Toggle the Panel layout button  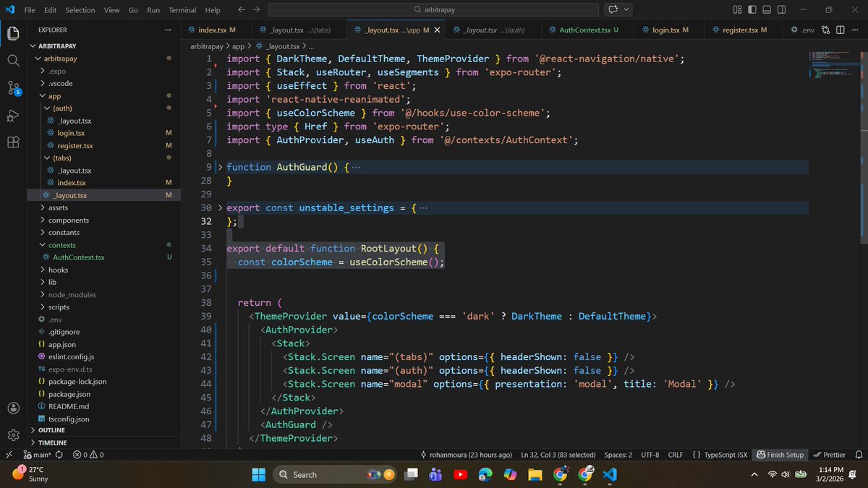point(767,10)
